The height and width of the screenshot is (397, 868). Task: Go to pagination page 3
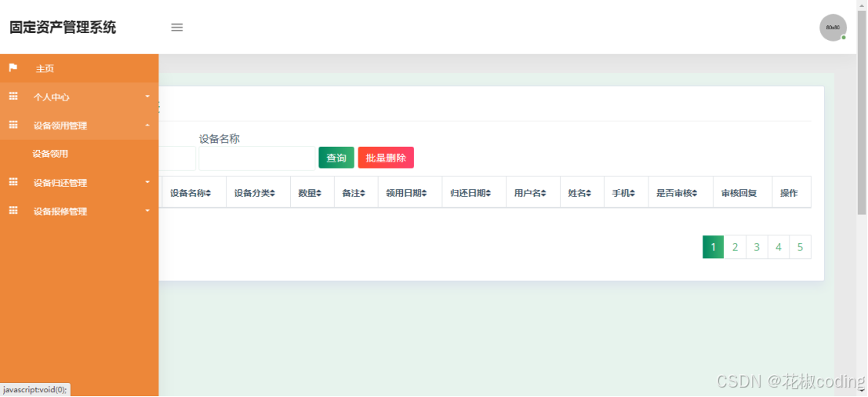(757, 247)
